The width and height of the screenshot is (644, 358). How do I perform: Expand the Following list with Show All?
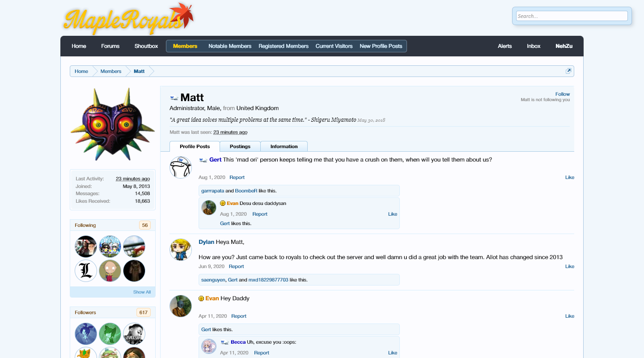point(142,292)
